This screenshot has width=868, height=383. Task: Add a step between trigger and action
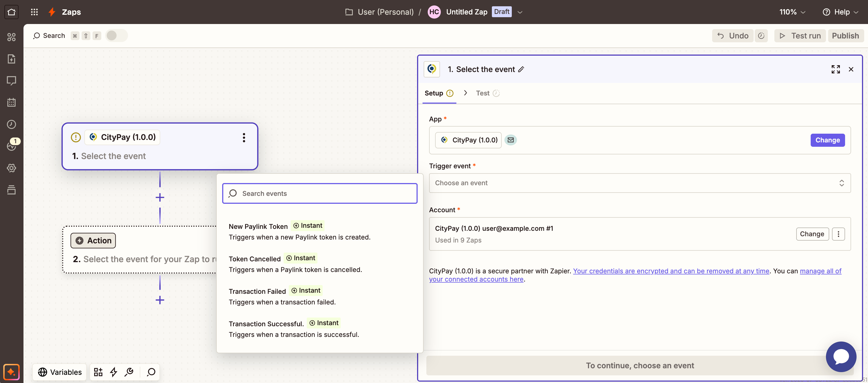160,198
